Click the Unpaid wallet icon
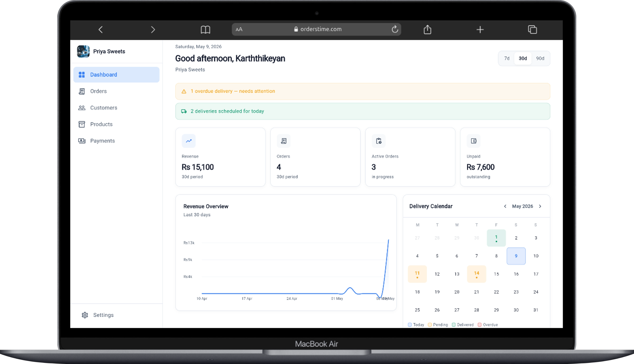 (474, 141)
